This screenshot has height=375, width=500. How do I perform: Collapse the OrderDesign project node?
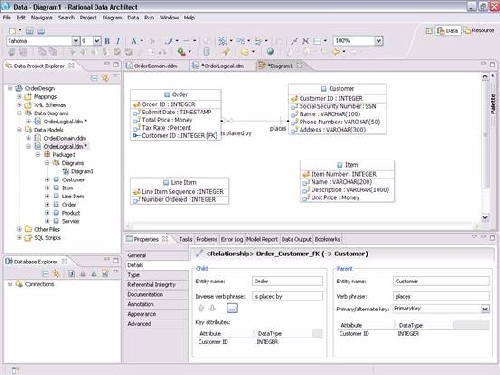pos(10,88)
